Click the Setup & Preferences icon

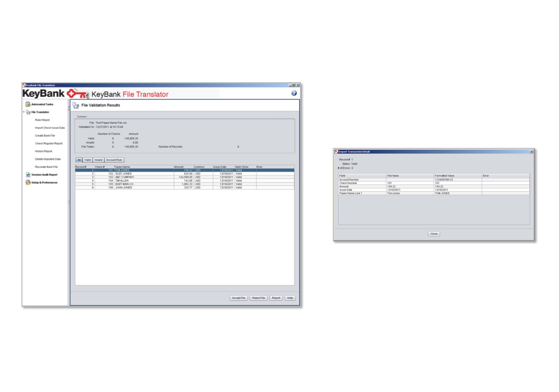(28, 182)
